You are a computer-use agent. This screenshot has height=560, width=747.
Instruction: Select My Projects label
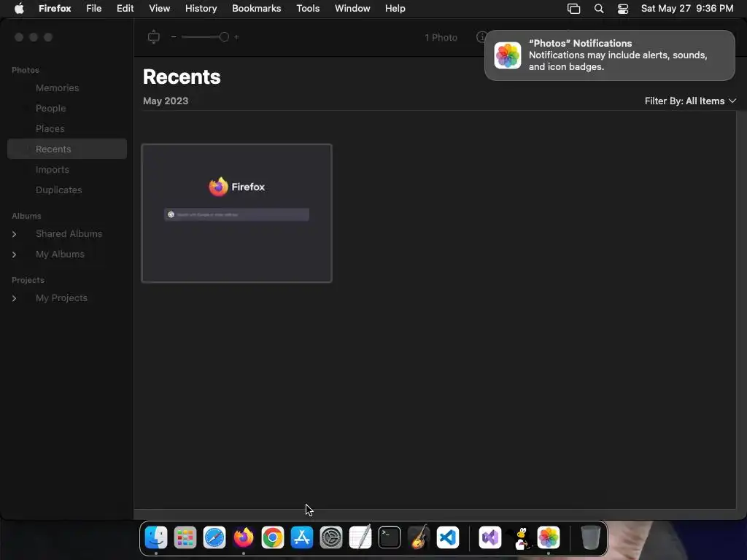tap(61, 298)
